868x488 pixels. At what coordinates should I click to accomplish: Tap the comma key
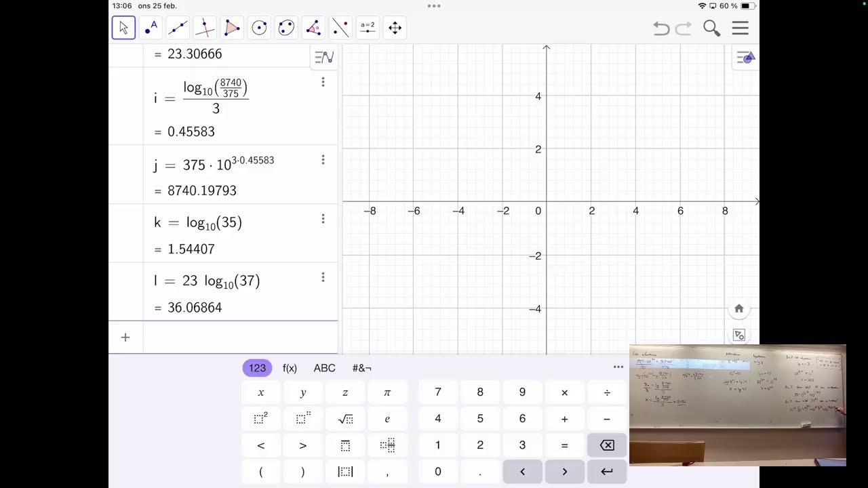coord(387,472)
